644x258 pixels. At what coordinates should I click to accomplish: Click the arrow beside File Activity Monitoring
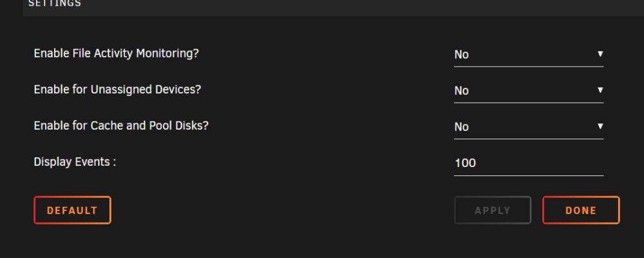[x=600, y=54]
